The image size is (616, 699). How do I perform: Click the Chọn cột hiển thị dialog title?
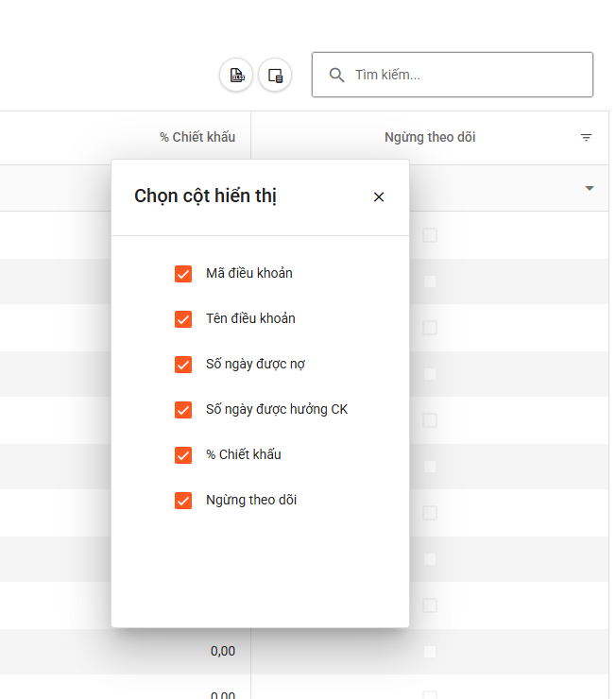[205, 196]
